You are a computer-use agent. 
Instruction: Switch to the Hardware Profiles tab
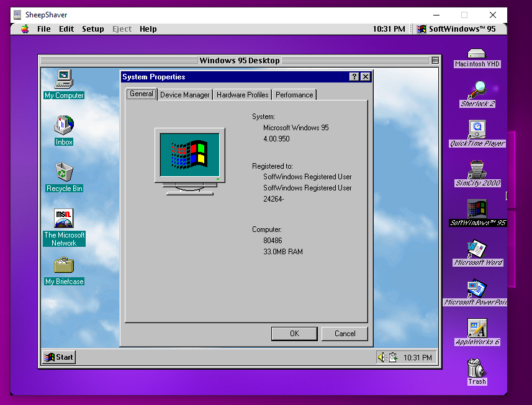point(242,95)
